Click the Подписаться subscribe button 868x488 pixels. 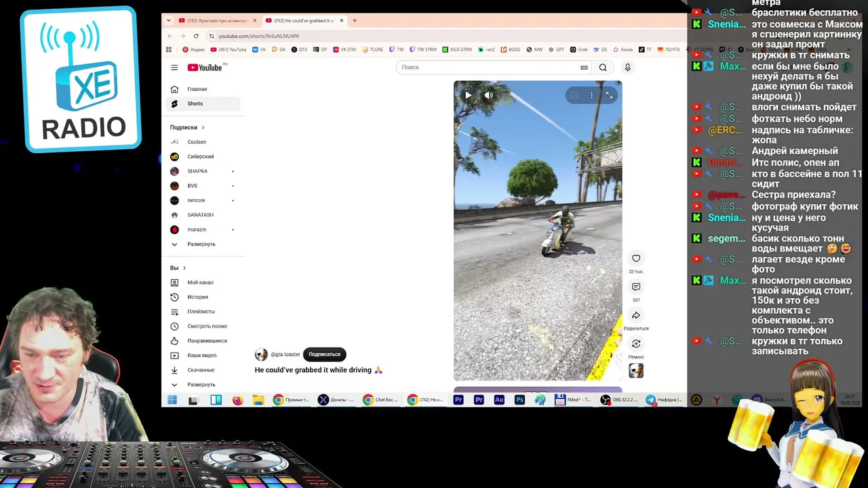pos(325,354)
